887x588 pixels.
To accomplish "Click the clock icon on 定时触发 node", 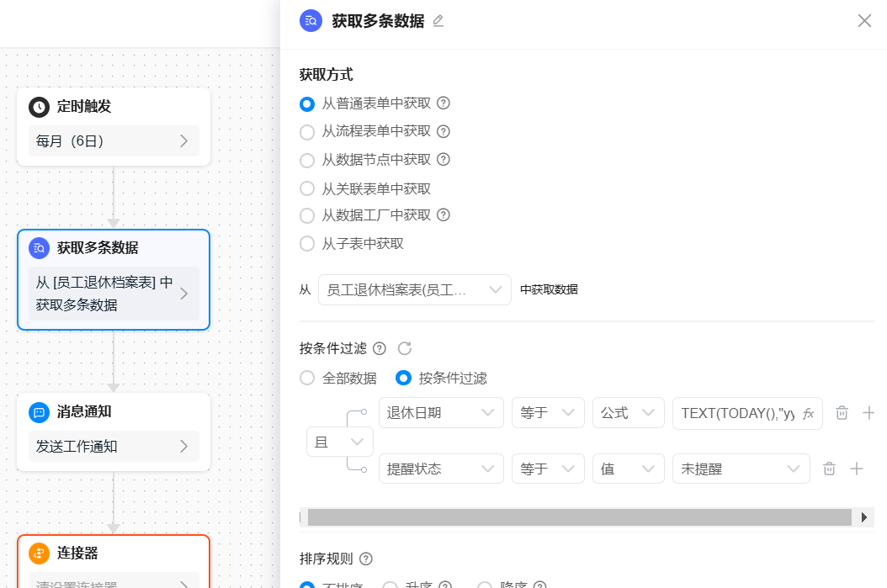I will coord(39,107).
